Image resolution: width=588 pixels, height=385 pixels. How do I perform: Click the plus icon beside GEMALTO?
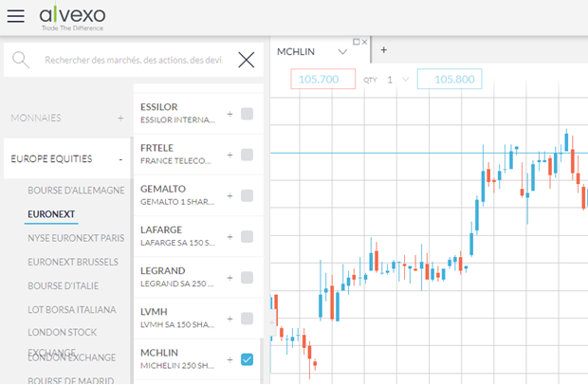pos(230,195)
